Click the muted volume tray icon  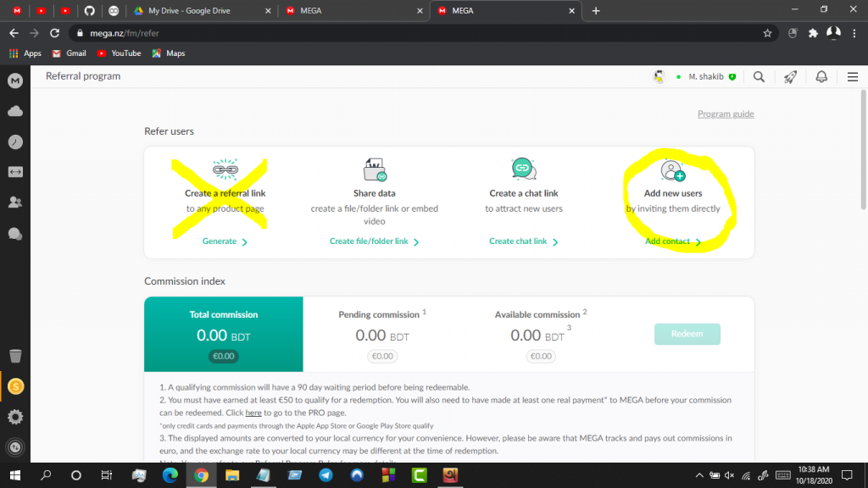point(730,475)
